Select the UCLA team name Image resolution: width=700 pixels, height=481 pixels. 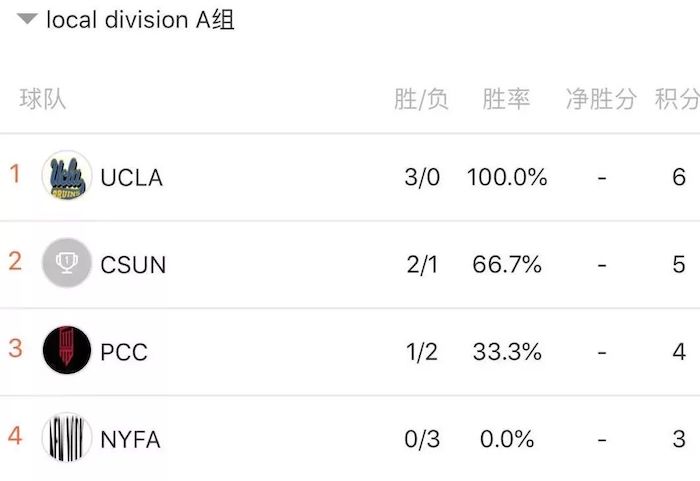pyautogui.click(x=132, y=177)
